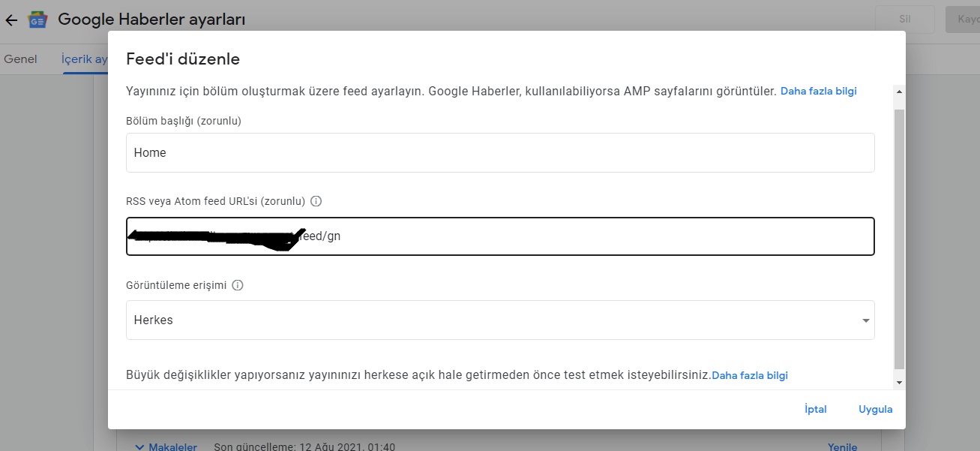Click the Uygula button to apply

[x=876, y=409]
